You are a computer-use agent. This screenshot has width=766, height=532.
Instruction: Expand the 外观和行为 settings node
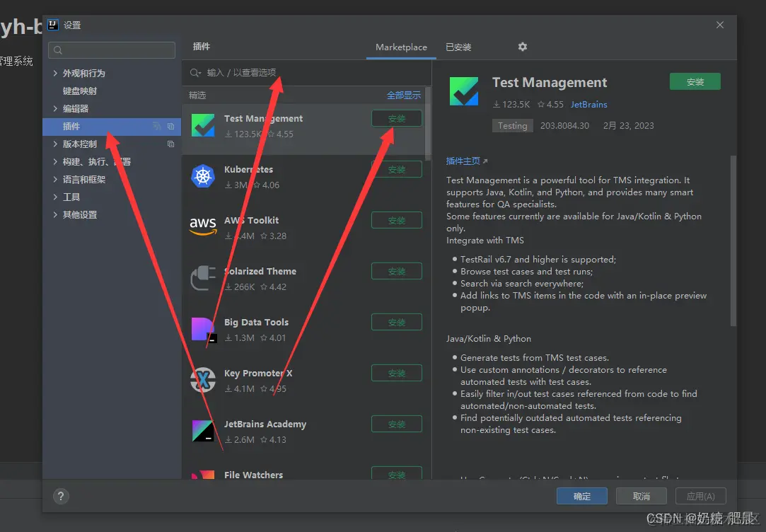pos(54,74)
